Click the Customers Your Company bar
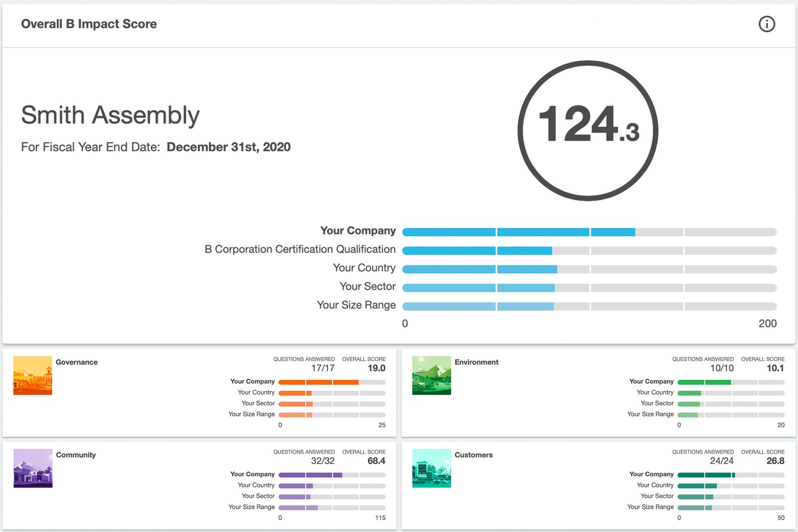Screen dimensions: 798x532 click(731, 475)
